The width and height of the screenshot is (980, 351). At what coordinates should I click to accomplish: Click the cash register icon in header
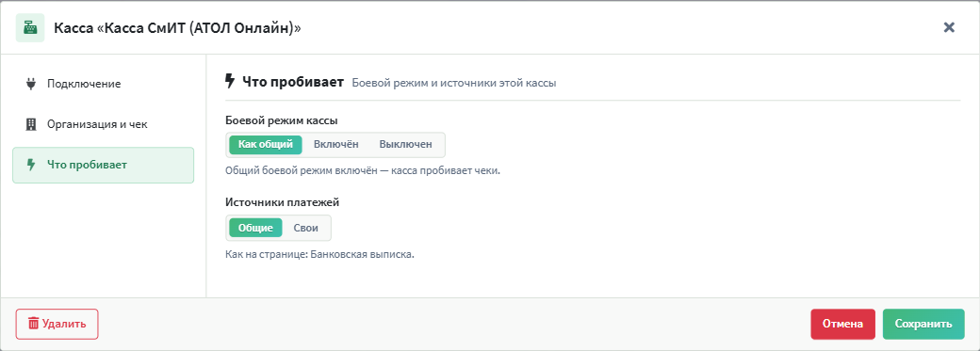(30, 27)
